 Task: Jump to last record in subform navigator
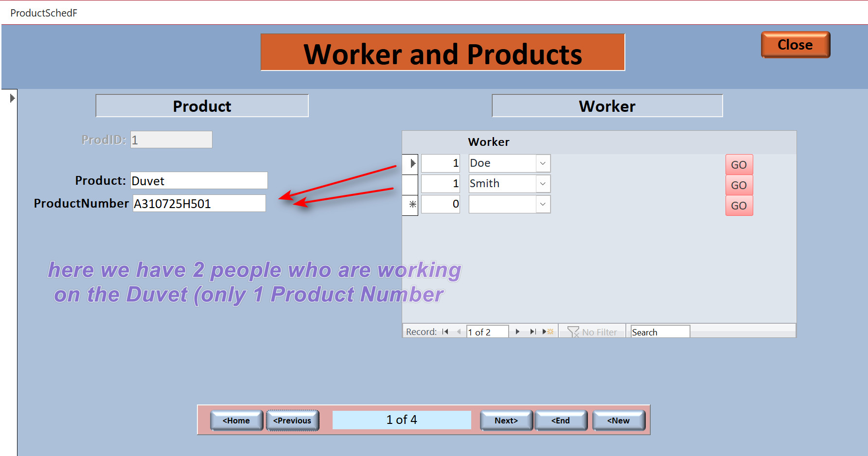533,332
